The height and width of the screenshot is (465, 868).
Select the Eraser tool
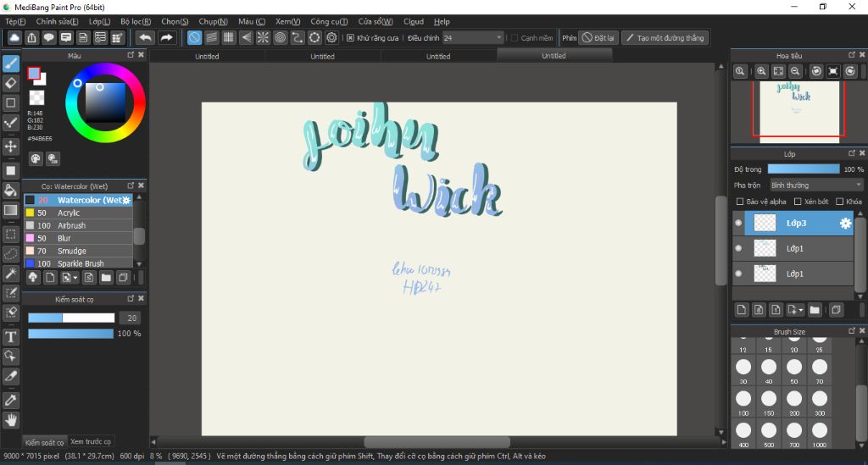(10, 83)
